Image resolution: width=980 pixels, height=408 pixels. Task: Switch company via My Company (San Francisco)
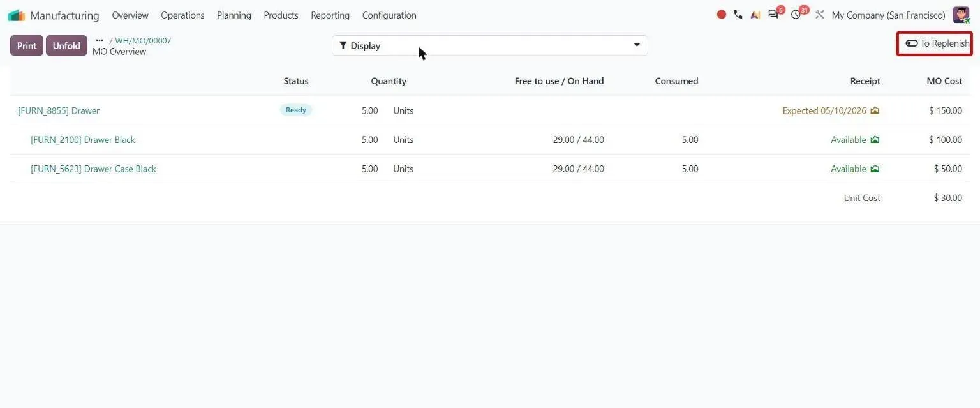889,15
